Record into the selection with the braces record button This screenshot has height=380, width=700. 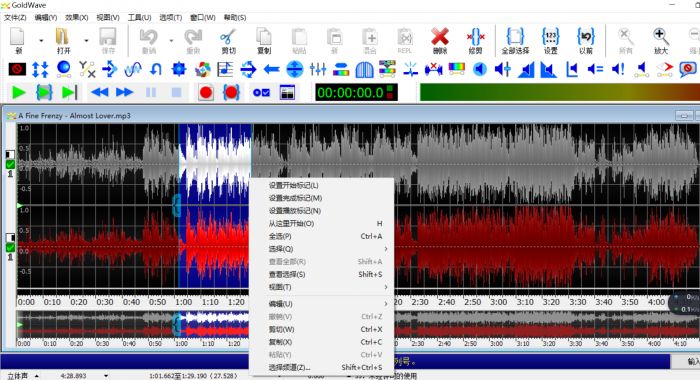pos(231,93)
